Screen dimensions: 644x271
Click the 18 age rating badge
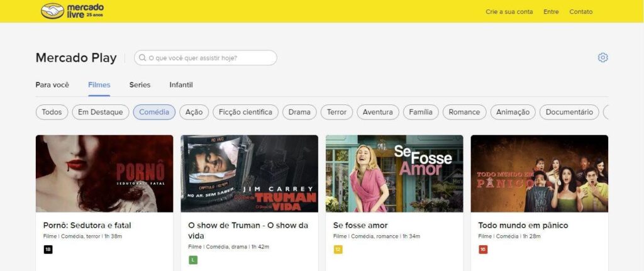[48, 249]
